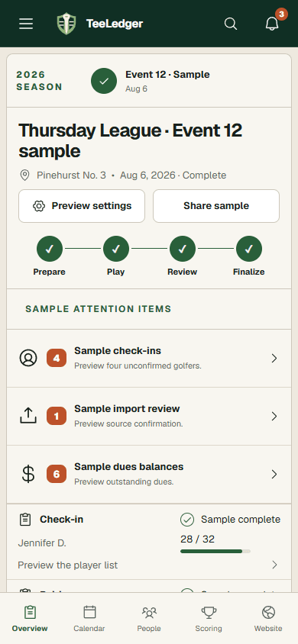Open the Sample dues balances title

click(128, 466)
